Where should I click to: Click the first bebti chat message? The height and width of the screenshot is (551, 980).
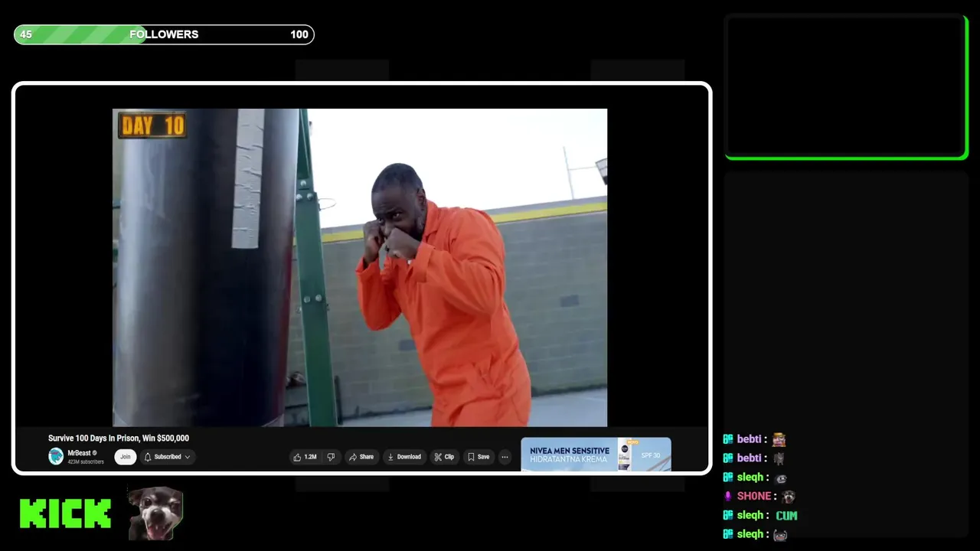(x=755, y=439)
